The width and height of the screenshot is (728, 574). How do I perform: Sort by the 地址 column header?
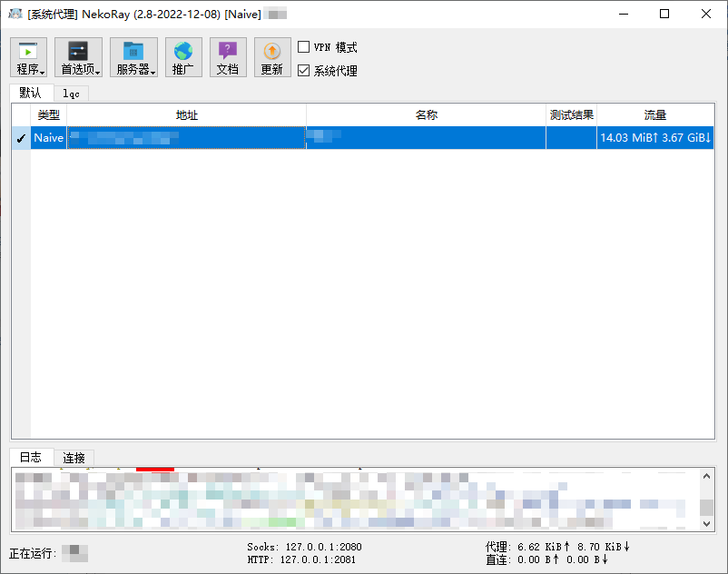coord(187,114)
